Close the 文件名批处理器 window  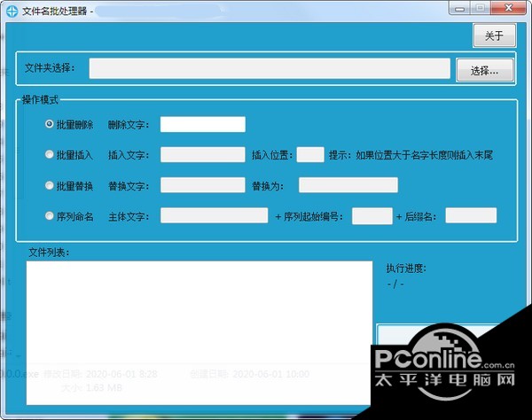point(509,8)
